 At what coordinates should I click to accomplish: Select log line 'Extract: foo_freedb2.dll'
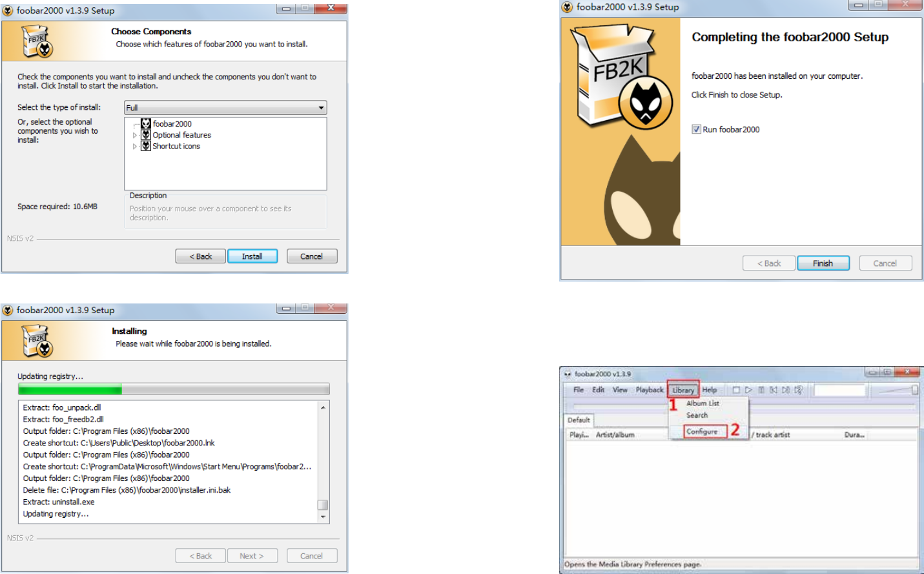63,419
